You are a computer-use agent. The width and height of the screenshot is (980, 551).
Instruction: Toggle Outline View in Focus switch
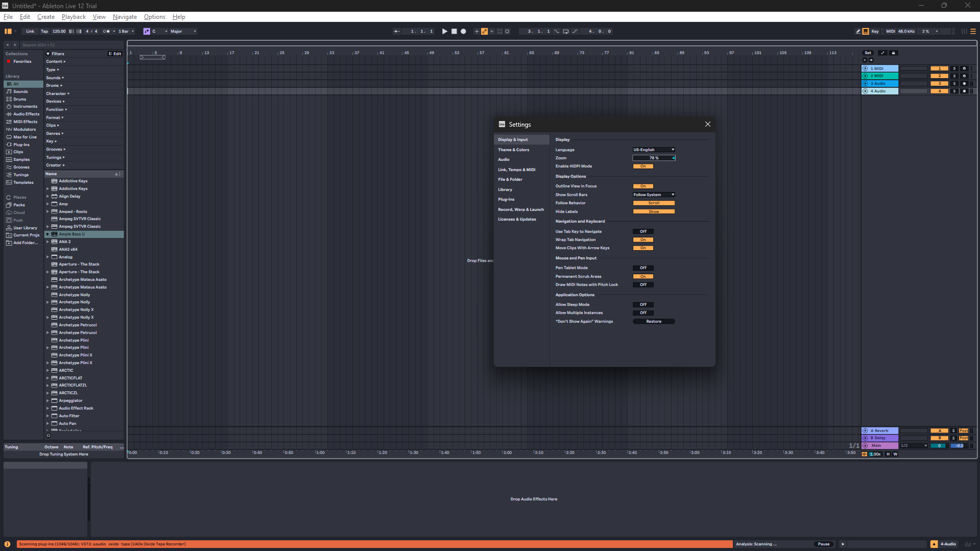(x=643, y=186)
